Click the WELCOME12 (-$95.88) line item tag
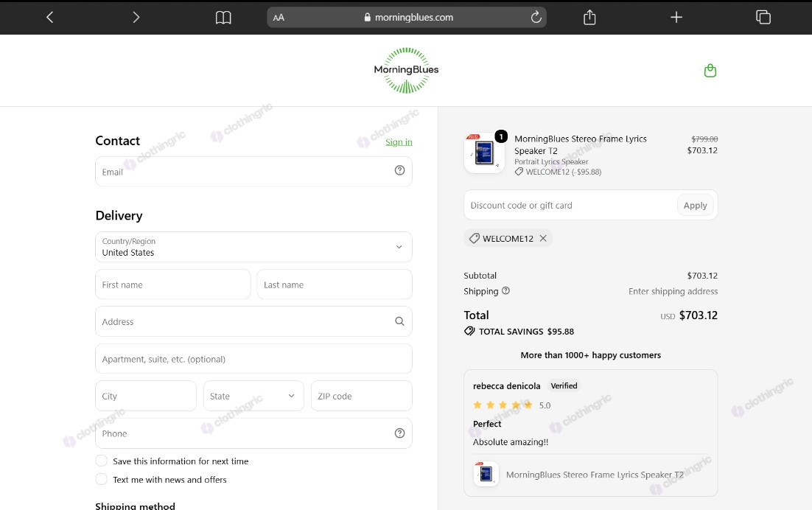This screenshot has width=812, height=510. tap(558, 172)
